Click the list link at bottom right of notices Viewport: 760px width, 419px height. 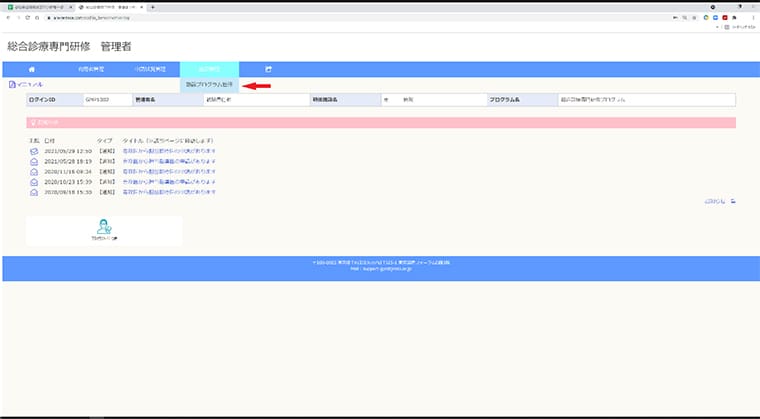[715, 201]
